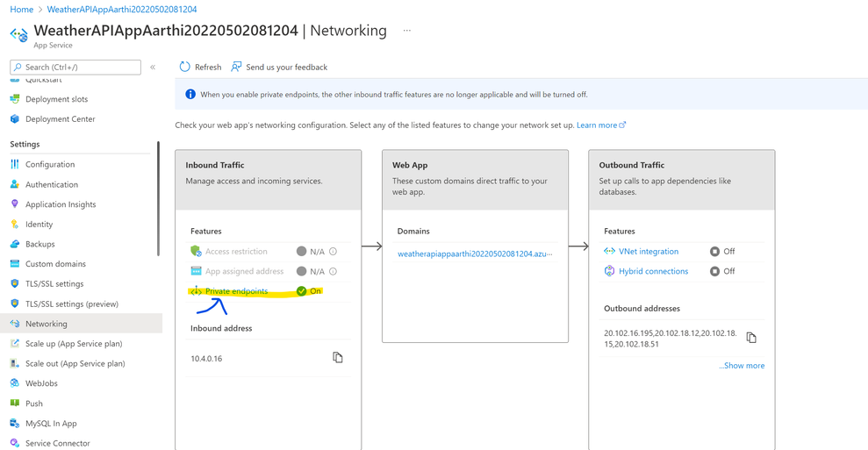The image size is (868, 450).
Task: Click the feedback person icon
Action: pos(236,67)
